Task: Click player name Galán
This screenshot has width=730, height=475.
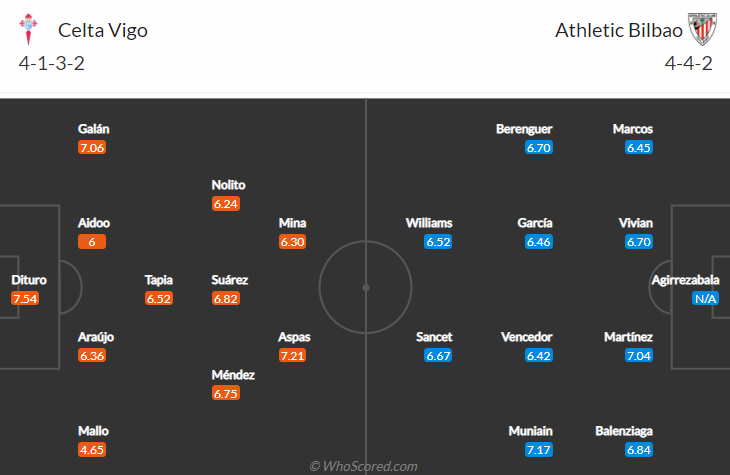Action: 94,129
